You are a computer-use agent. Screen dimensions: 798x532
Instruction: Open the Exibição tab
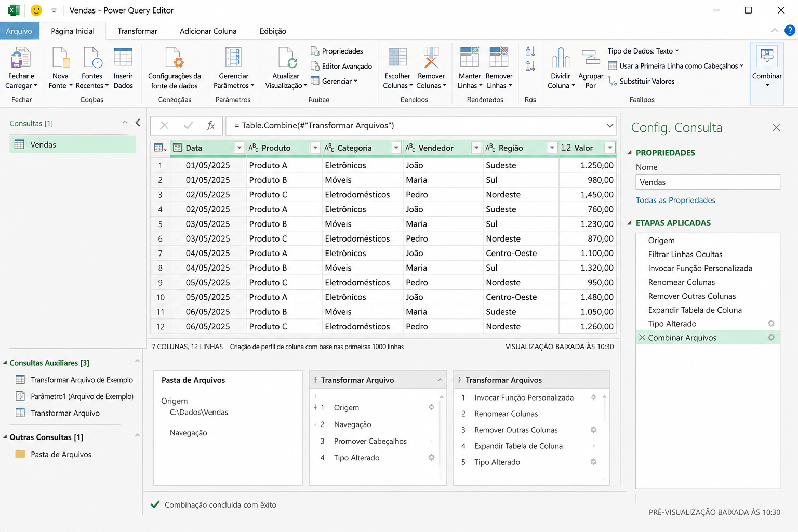pos(273,31)
